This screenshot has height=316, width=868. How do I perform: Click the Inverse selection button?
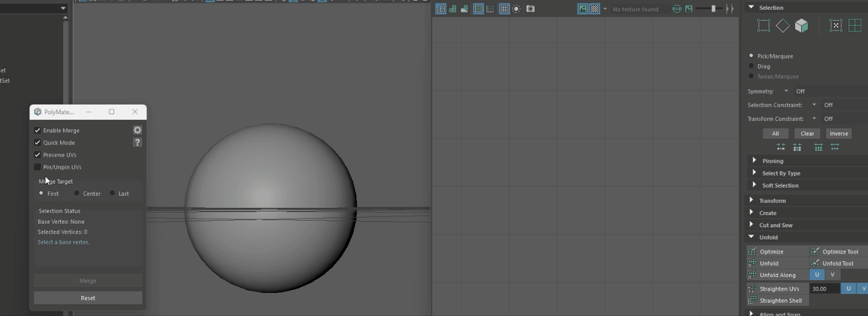tap(838, 134)
